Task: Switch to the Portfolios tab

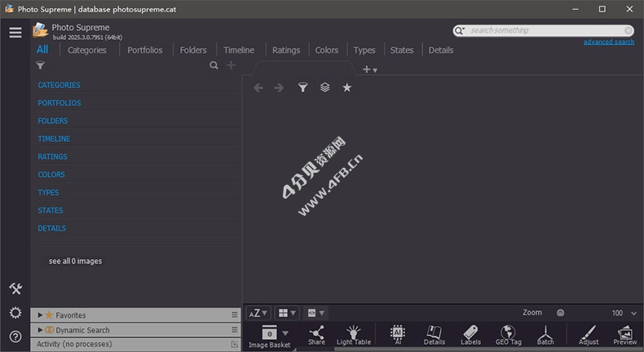Action: pyautogui.click(x=144, y=51)
